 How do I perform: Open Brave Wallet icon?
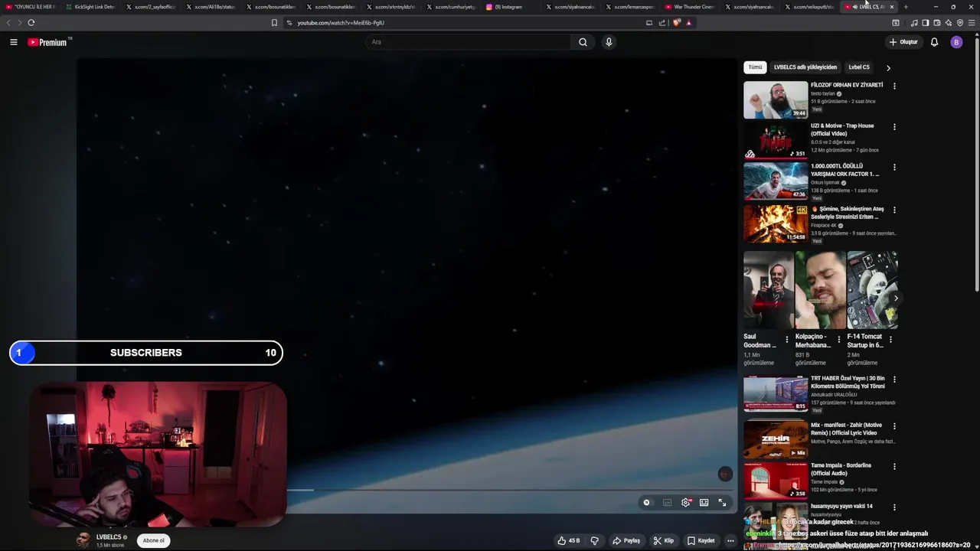pyautogui.click(x=936, y=23)
